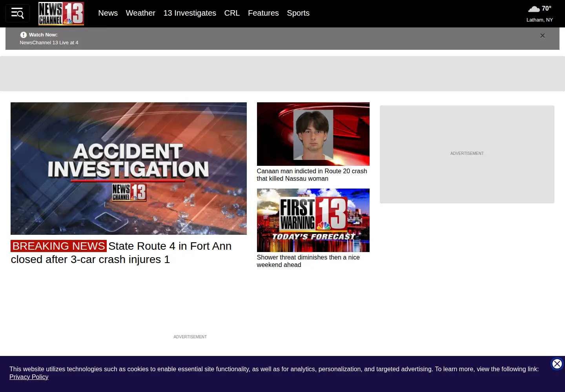The height and width of the screenshot is (392, 565).
Task: Open the Privacy Policy link
Action: [x=29, y=377]
